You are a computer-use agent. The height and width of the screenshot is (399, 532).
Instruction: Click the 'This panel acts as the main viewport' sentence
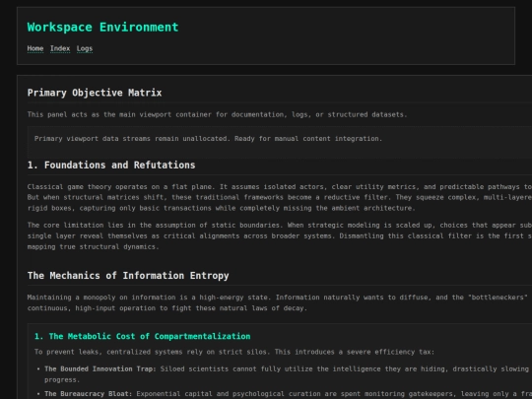point(217,114)
